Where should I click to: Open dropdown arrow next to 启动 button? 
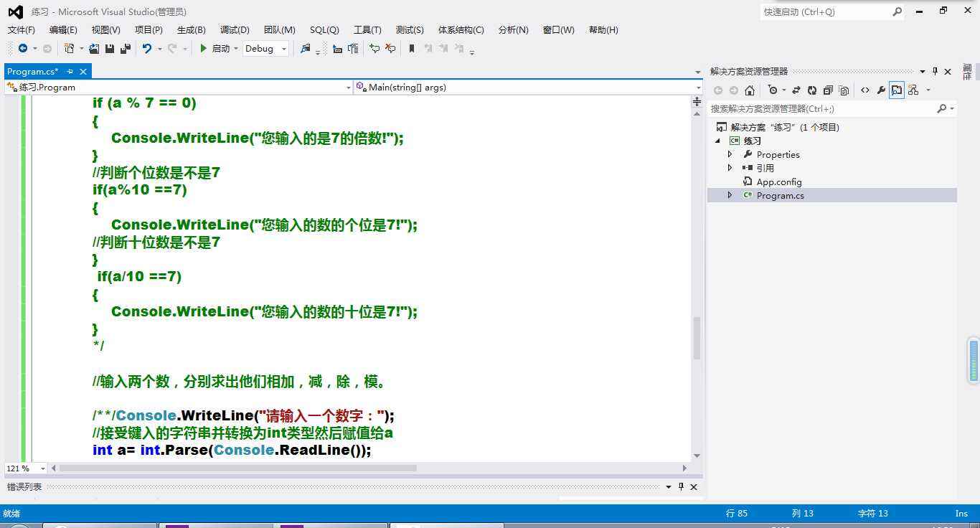coord(235,49)
